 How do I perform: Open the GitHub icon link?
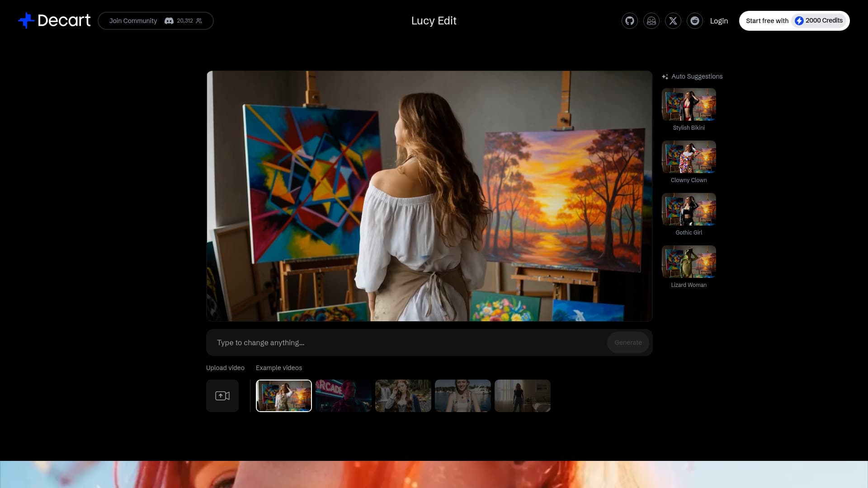(629, 21)
